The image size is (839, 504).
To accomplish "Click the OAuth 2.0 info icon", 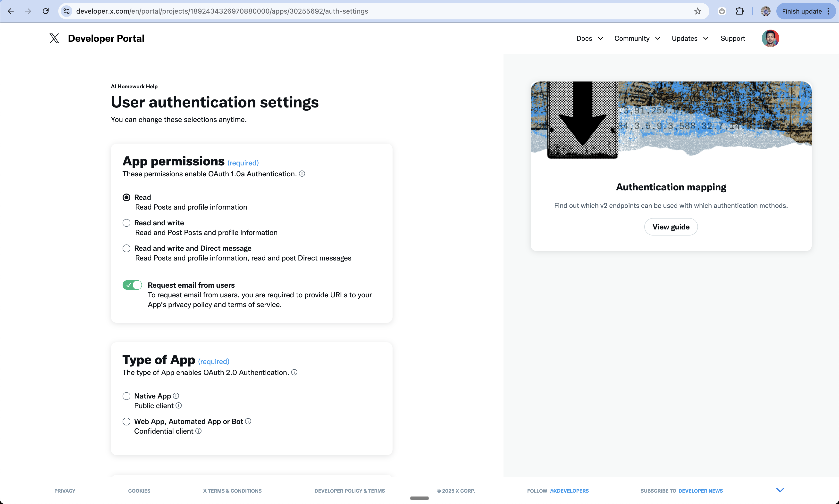I will coord(294,373).
